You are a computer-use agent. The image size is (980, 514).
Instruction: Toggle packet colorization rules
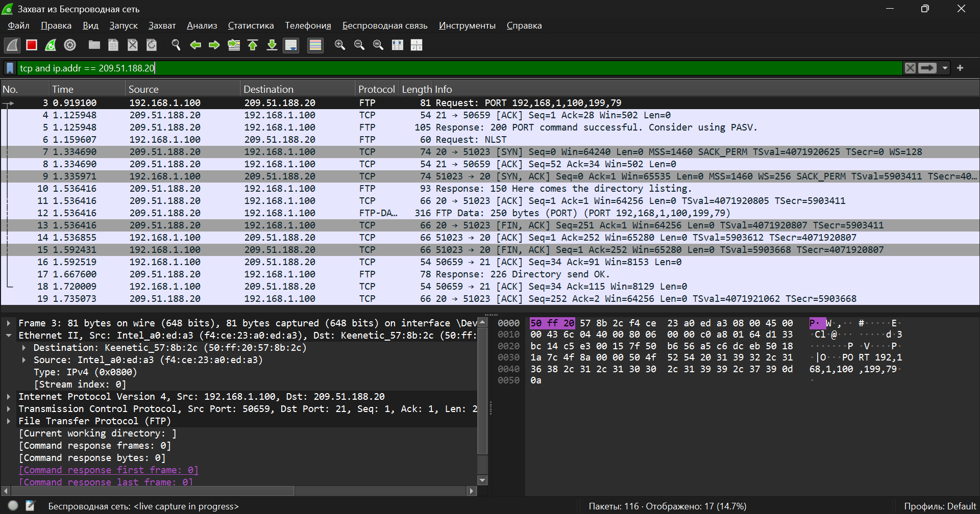[315, 45]
